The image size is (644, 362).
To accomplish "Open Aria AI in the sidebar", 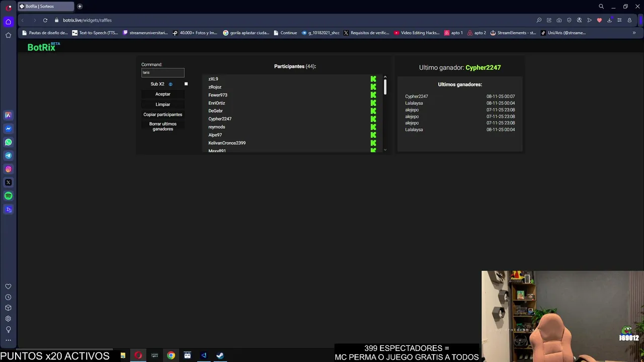I will pyautogui.click(x=8, y=115).
